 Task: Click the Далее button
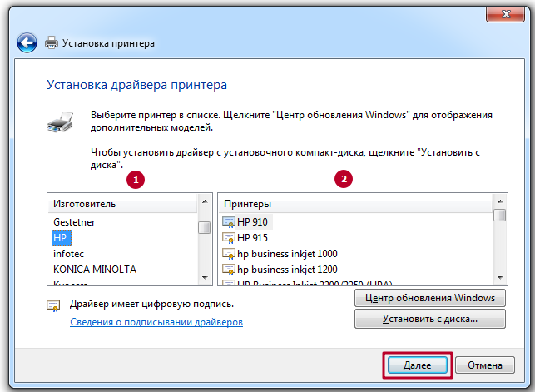pos(418,365)
